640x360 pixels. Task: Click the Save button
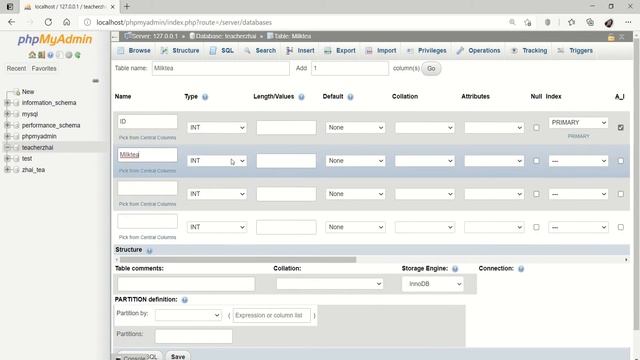[178, 356]
